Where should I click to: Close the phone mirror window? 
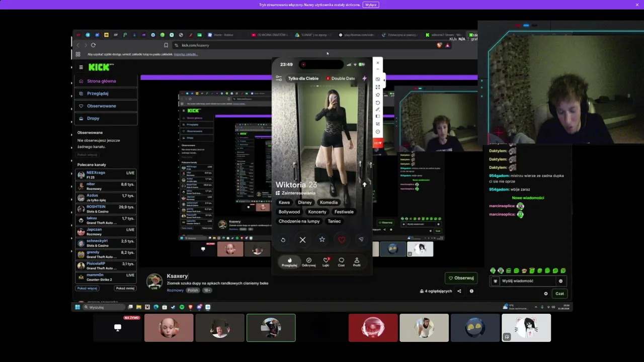(x=378, y=63)
